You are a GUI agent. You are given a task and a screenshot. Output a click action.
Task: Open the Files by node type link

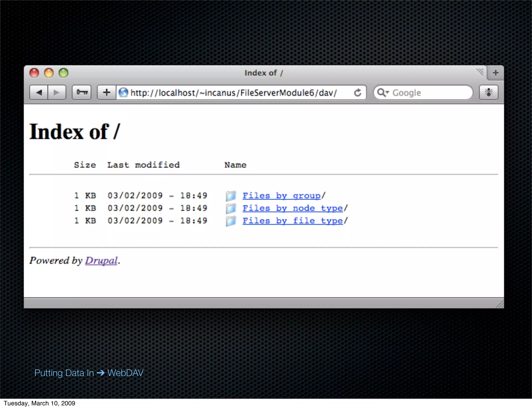[x=293, y=208]
